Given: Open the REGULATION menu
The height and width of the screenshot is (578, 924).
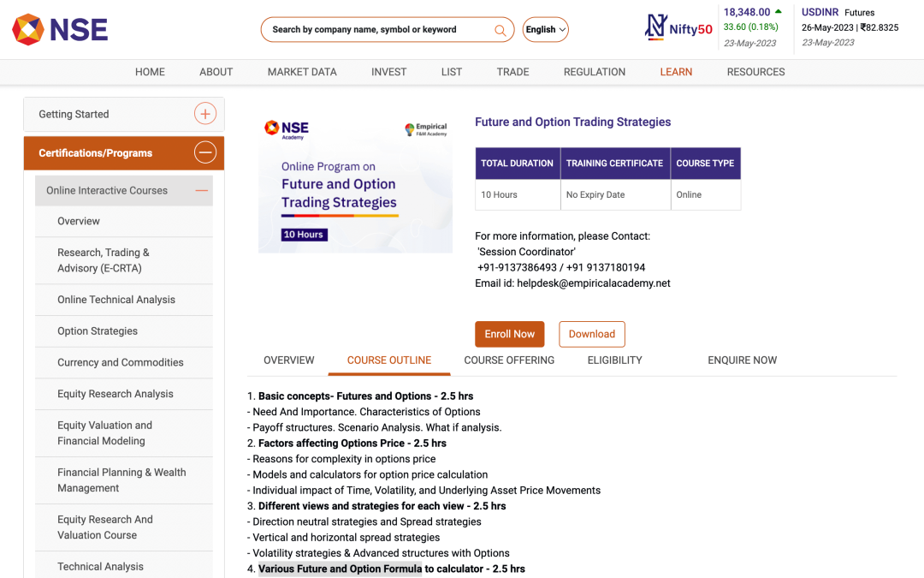Looking at the screenshot, I should pos(594,72).
